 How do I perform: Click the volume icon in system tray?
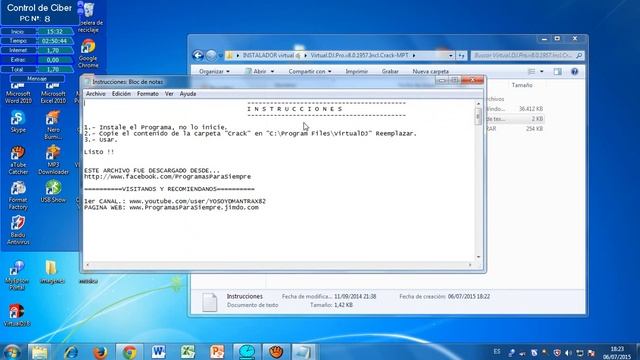[568, 353]
